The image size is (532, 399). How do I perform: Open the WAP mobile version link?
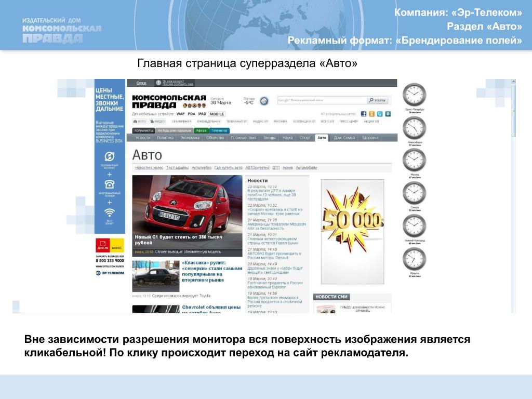[180, 114]
